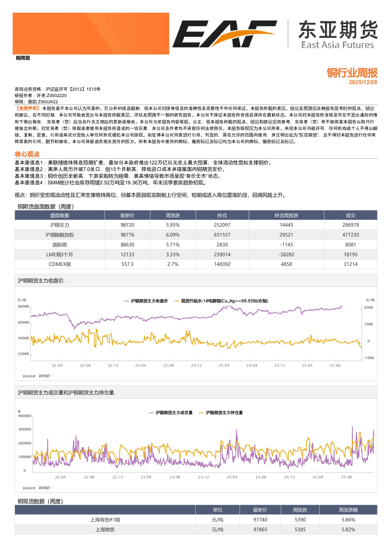Click the 80000 left-axis label in the price chart

point(24,306)
